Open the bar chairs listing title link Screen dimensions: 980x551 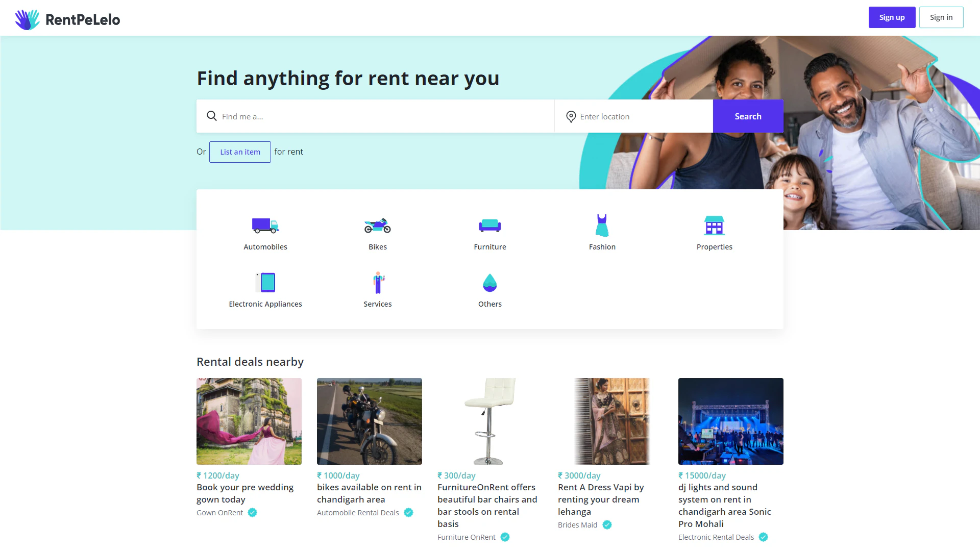tap(487, 505)
